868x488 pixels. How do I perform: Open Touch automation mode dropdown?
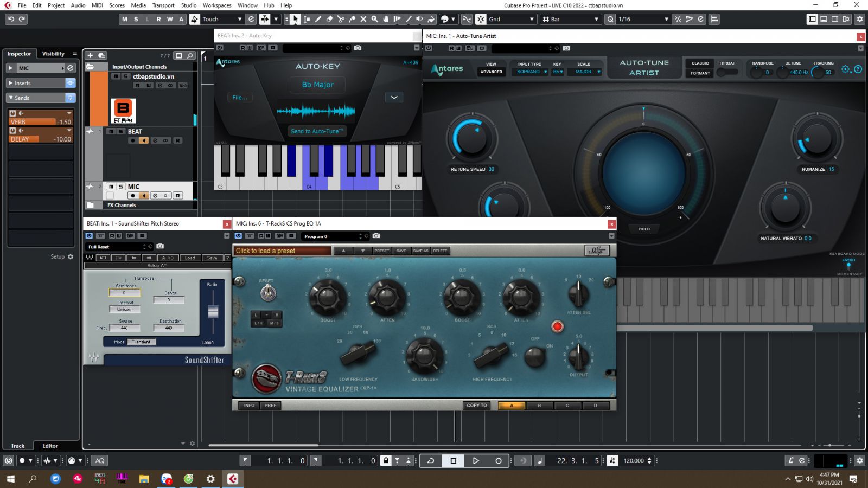click(x=222, y=19)
